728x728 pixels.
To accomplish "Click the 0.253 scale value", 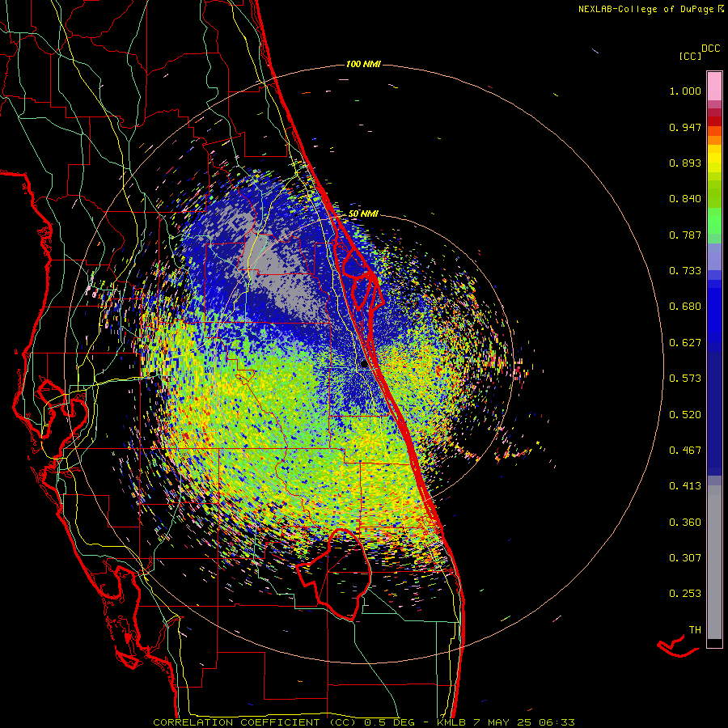I will pyautogui.click(x=685, y=594).
